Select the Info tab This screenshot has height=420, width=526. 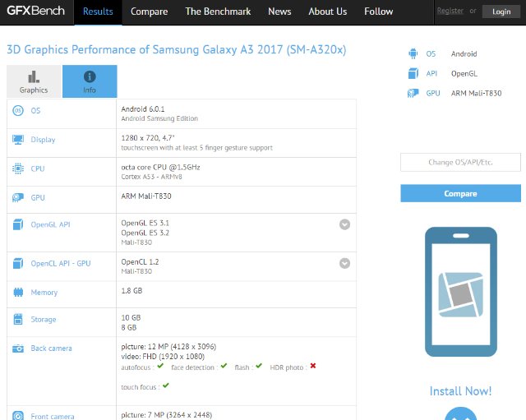90,82
